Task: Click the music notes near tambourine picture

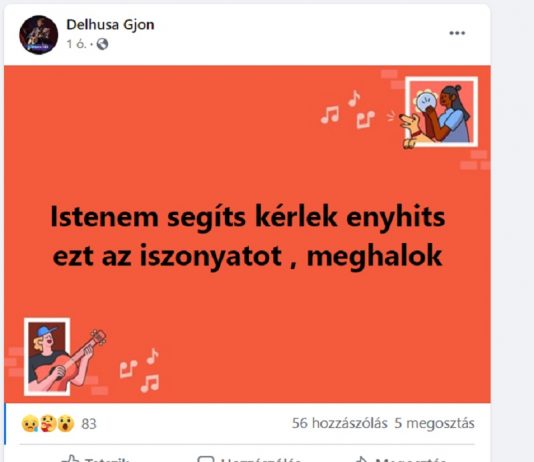Action: click(347, 109)
